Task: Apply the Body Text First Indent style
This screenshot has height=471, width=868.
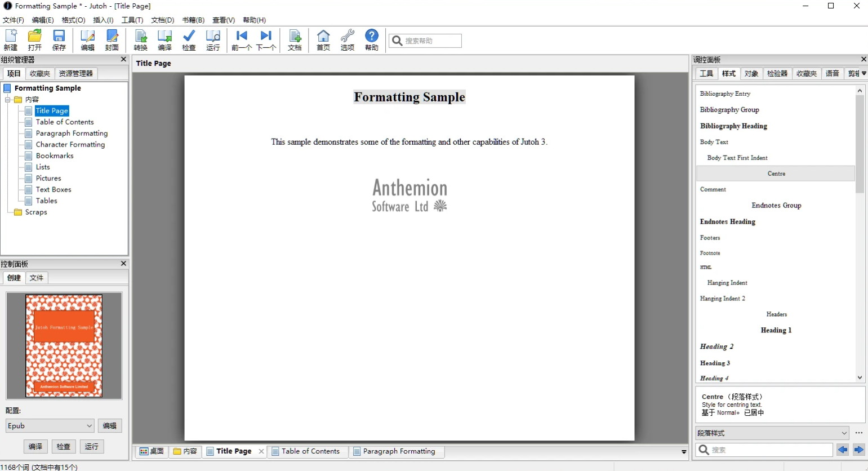Action: click(776, 158)
